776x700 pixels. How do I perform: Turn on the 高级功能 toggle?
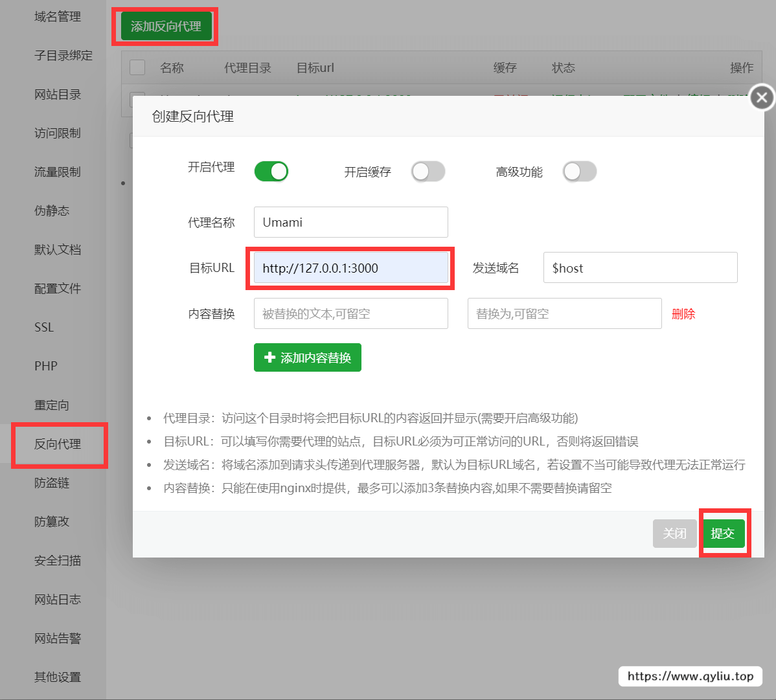tap(580, 171)
